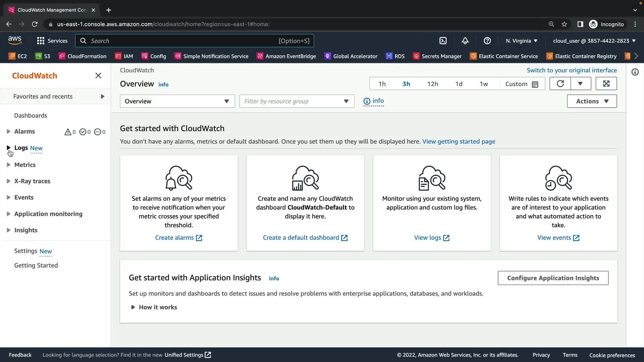Image resolution: width=644 pixels, height=362 pixels.
Task: Close the CloudWatch navigation sidebar
Action: click(98, 76)
